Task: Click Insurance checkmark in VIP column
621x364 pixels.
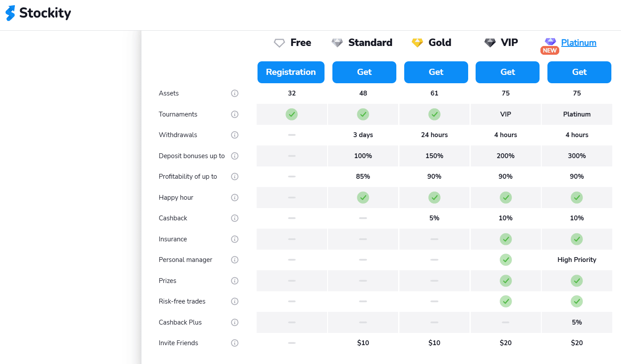Action: 506,239
